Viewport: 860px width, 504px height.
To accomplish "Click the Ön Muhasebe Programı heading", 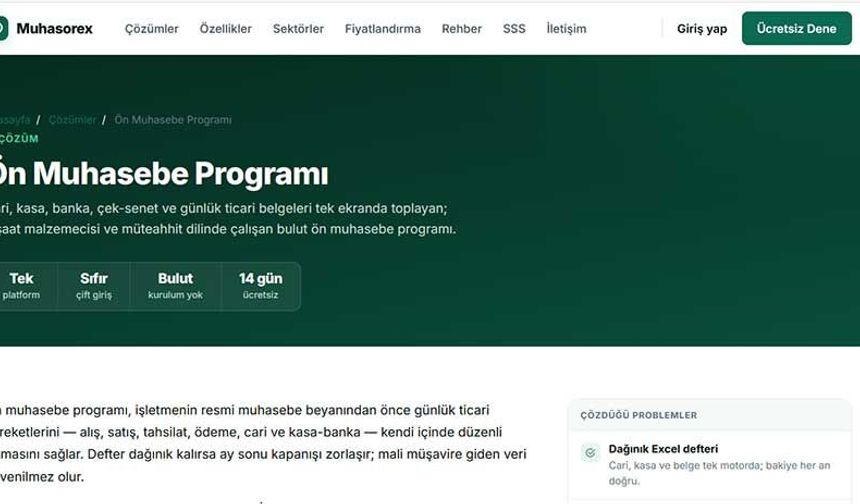I will point(163,173).
